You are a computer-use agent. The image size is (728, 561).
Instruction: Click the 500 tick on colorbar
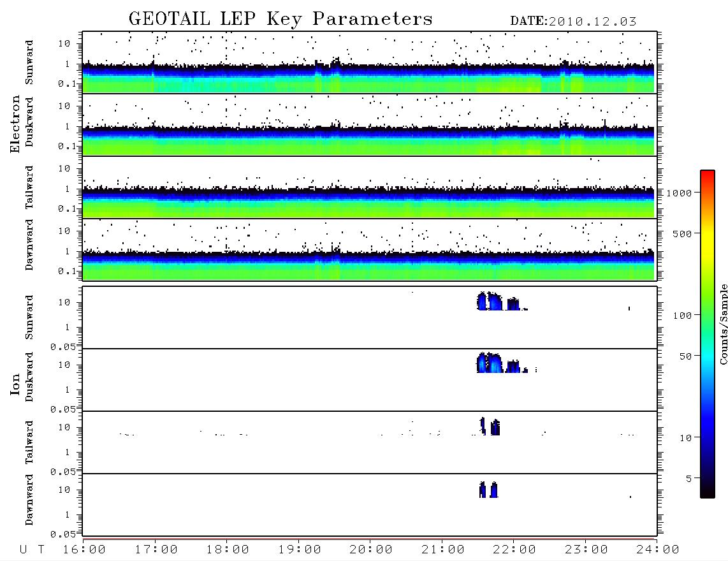point(683,233)
